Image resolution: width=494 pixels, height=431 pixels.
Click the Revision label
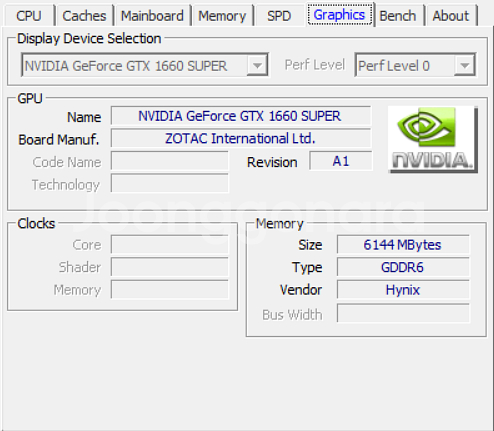click(x=272, y=162)
